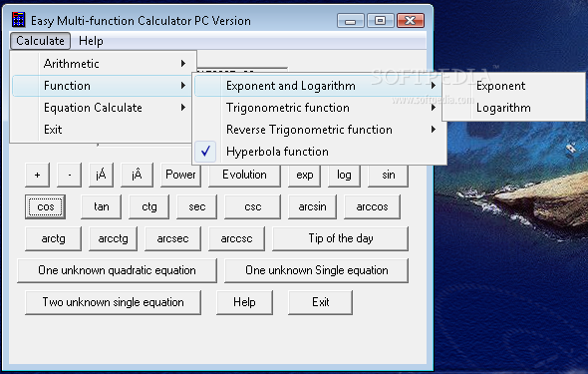Choose Logarithm in the flyout submenu
Screen dimensions: 588x374
pos(513,108)
